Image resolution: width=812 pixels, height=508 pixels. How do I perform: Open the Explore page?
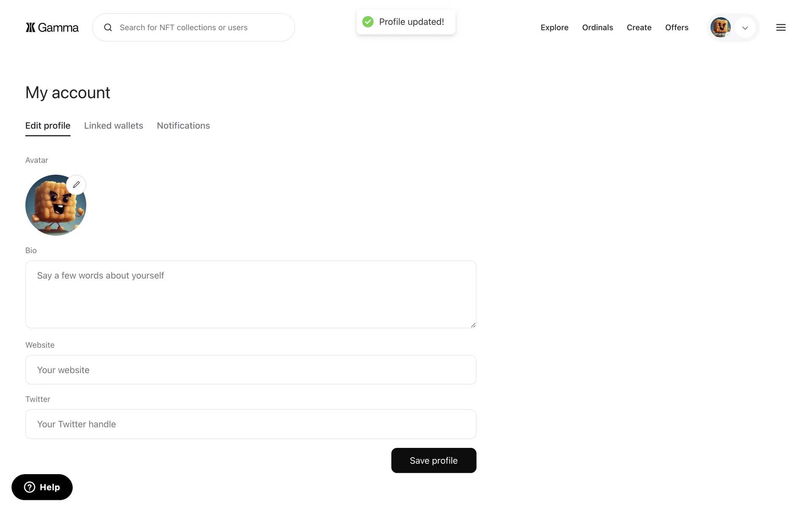click(x=554, y=28)
